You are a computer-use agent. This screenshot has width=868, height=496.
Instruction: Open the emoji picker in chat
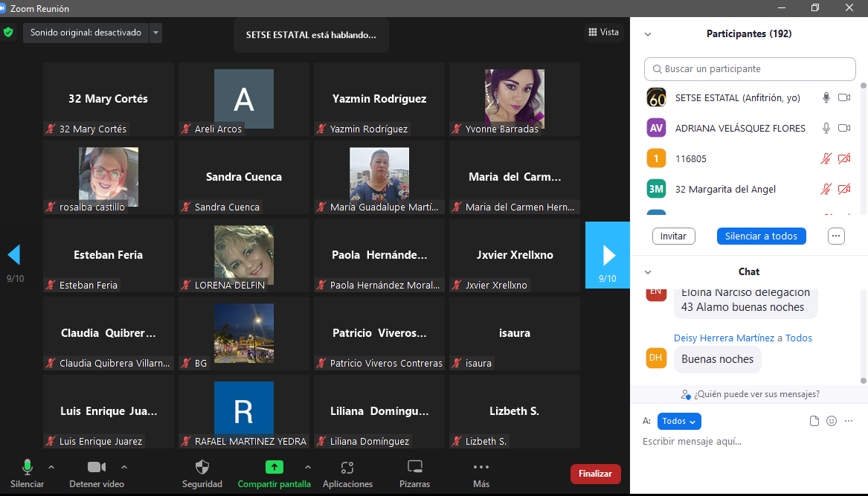pos(832,421)
